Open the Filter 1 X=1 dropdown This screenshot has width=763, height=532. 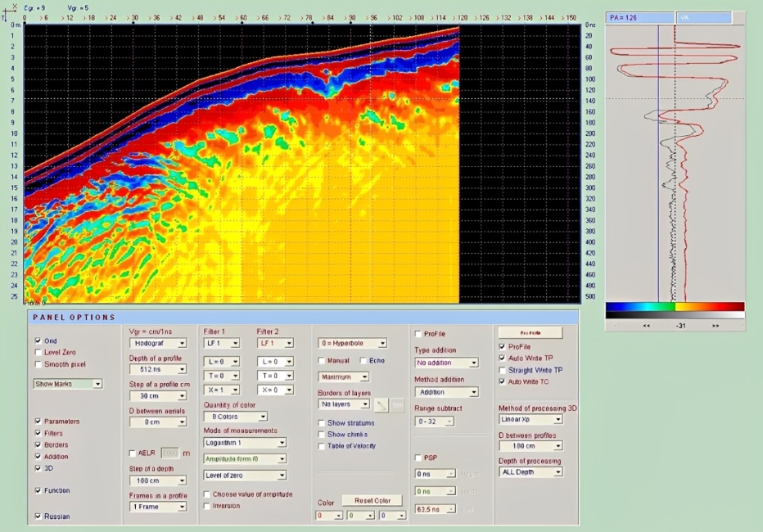221,390
